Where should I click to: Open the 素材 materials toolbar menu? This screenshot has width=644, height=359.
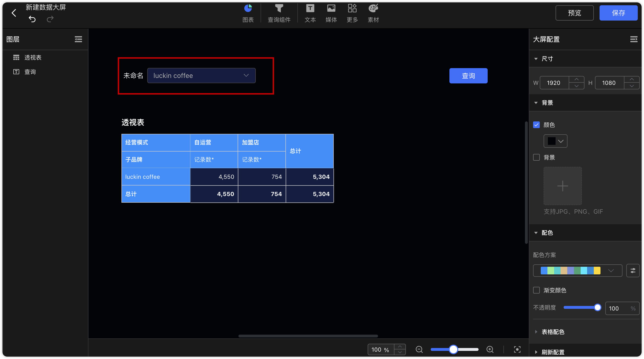point(373,13)
